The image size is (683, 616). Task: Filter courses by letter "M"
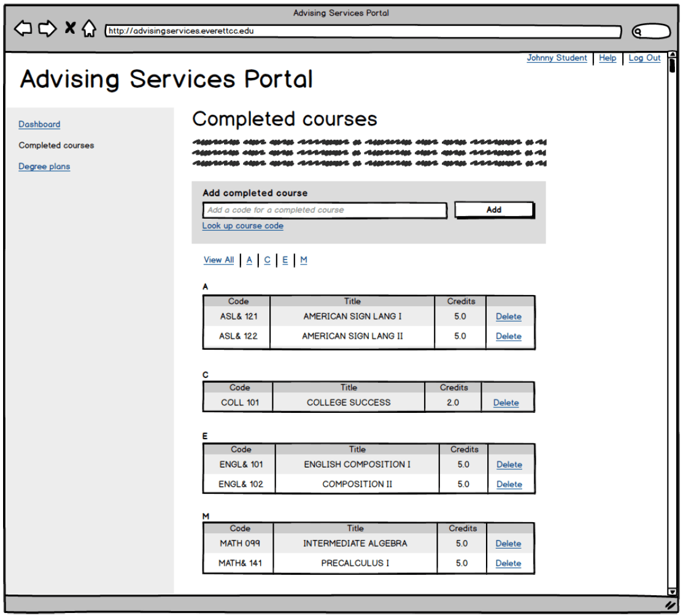303,260
